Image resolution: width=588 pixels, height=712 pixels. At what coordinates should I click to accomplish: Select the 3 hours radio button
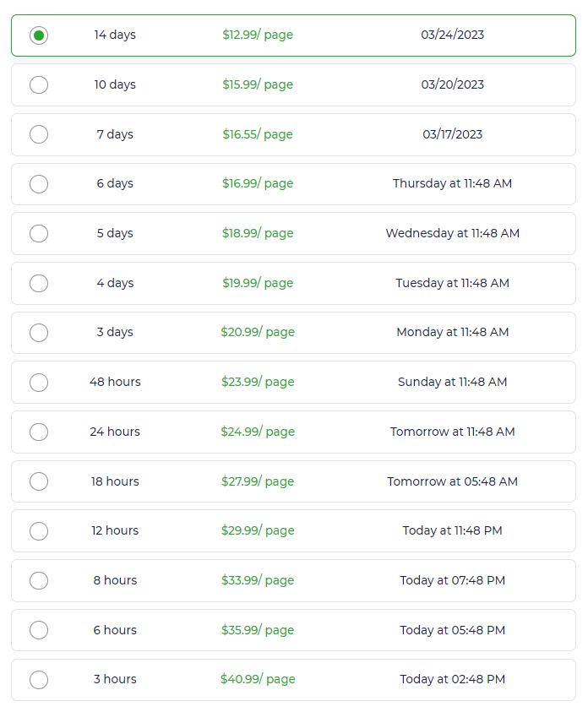pos(39,680)
